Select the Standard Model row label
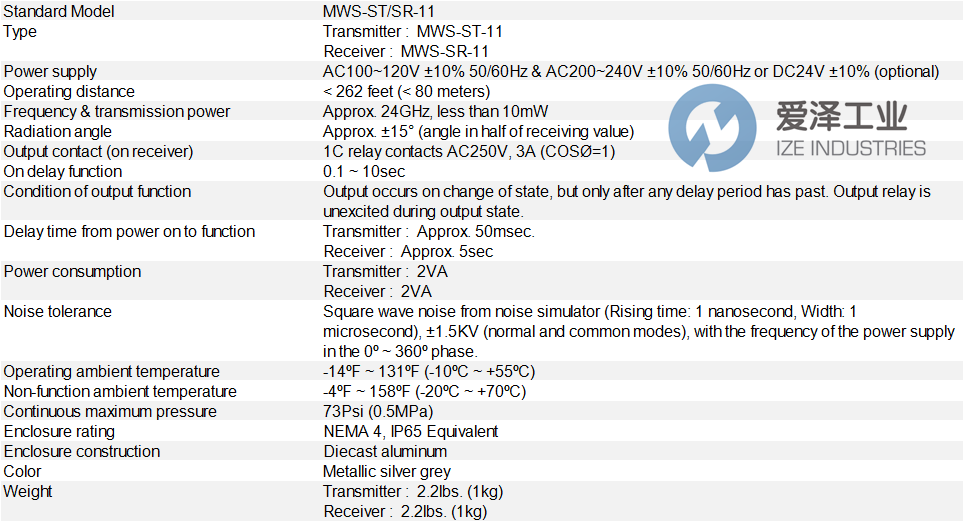This screenshot has width=963, height=521. 59,11
